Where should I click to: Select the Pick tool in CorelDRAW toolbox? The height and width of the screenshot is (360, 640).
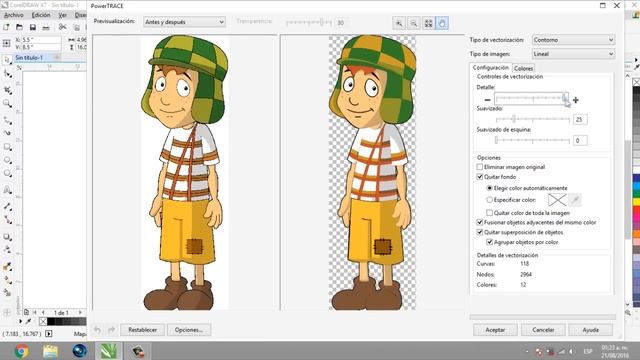pyautogui.click(x=7, y=60)
